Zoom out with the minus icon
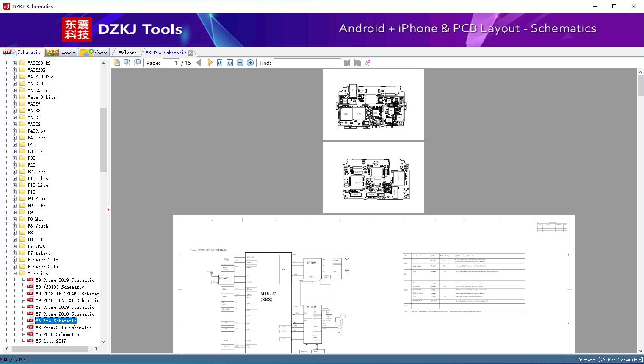The height and width of the screenshot is (364, 644). (x=240, y=63)
